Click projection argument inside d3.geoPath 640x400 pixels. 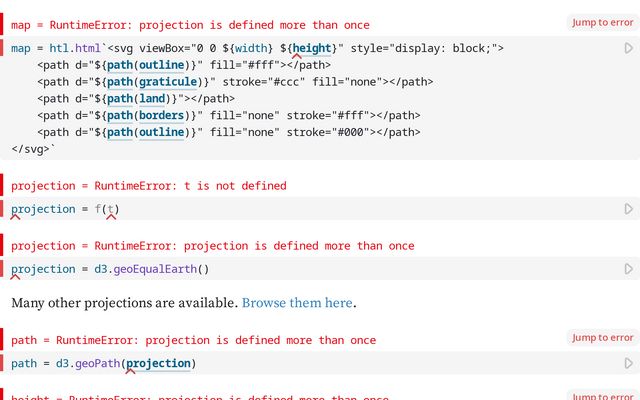[x=158, y=363]
